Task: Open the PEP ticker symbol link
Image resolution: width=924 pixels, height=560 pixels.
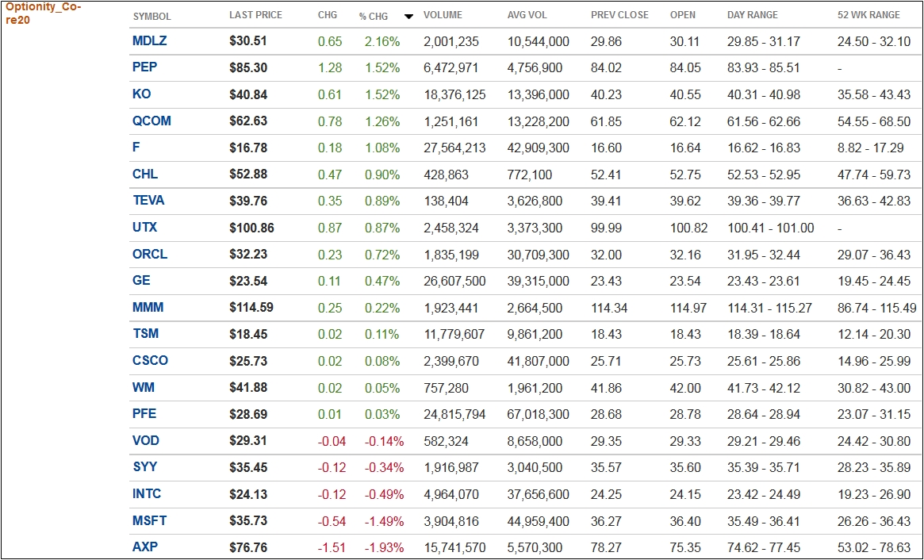Action: click(145, 67)
